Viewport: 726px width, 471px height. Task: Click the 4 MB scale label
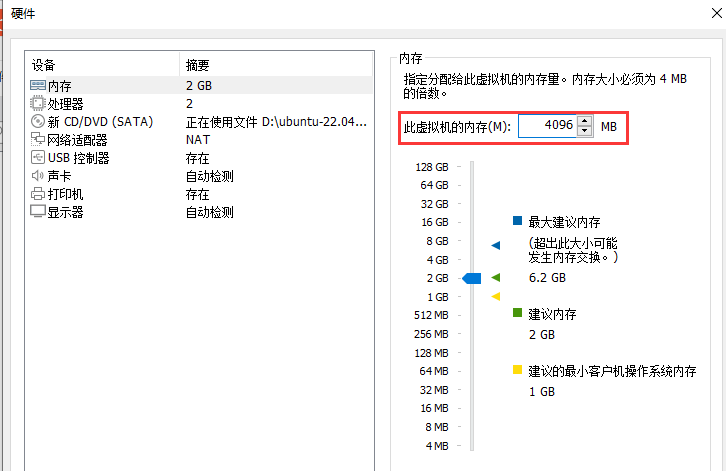coord(437,446)
